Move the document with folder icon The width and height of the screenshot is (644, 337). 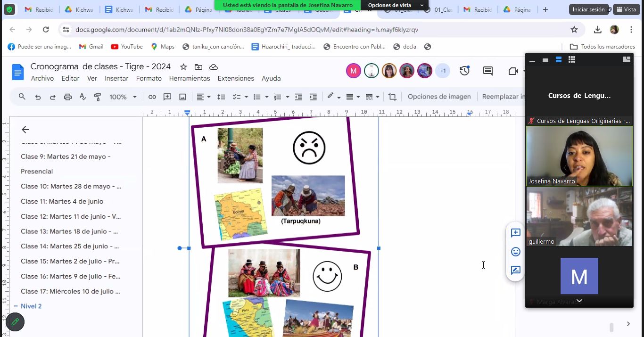[198, 67]
